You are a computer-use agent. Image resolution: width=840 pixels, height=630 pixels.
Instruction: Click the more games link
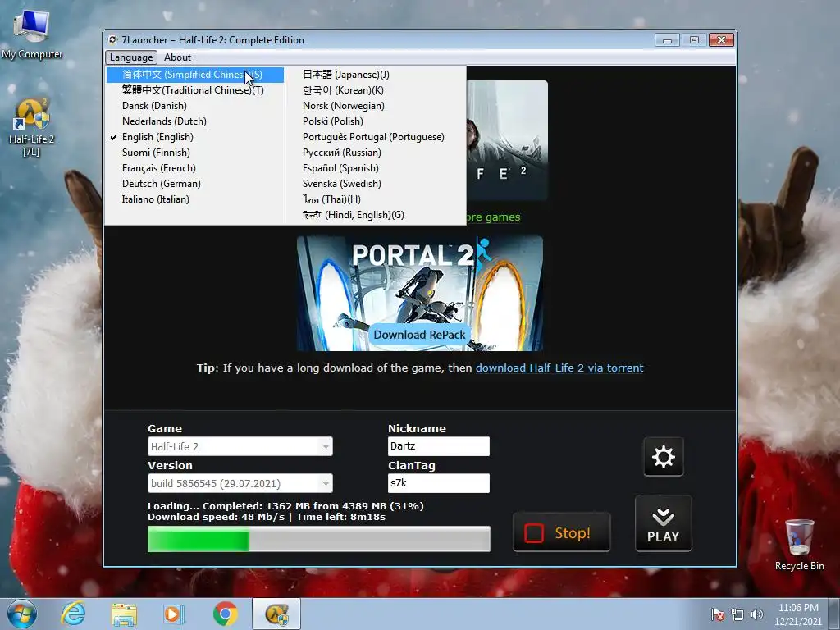[493, 217]
